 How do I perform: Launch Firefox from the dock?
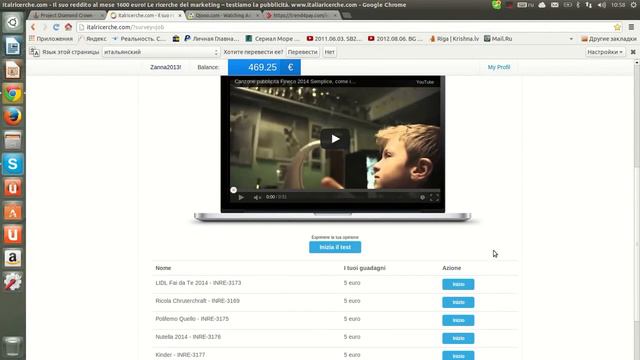tap(13, 117)
